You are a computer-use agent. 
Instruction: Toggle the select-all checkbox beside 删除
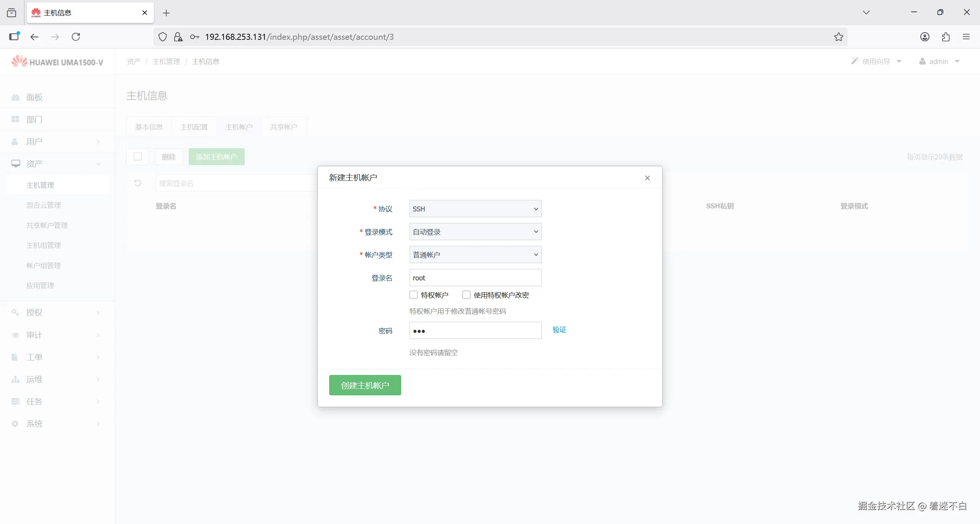click(137, 157)
